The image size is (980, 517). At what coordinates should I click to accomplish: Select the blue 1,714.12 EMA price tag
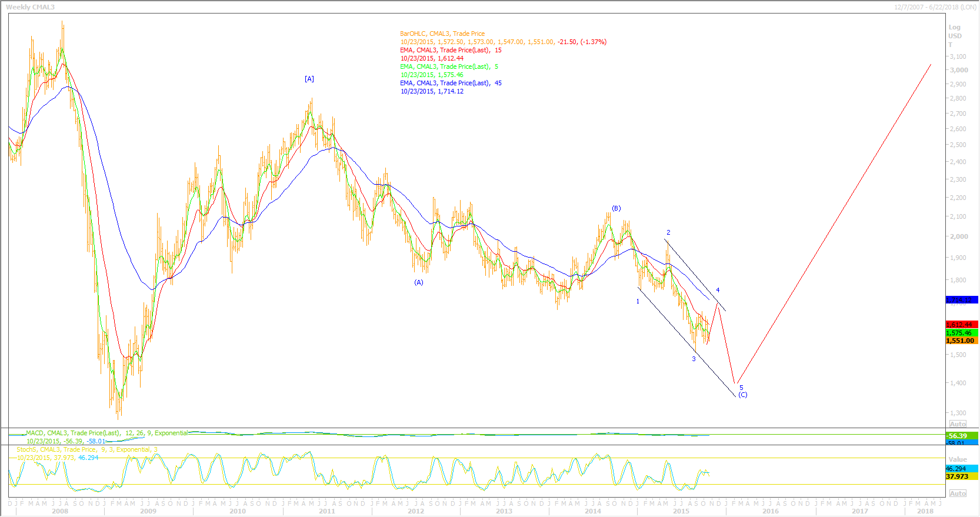961,300
